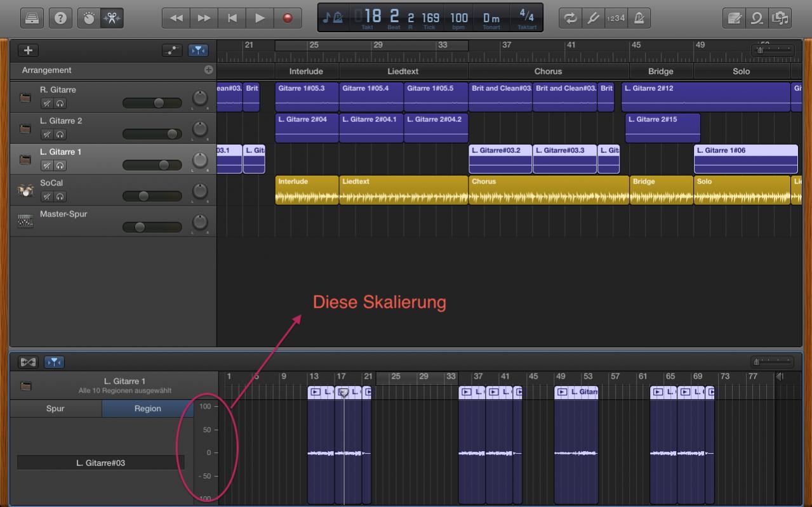This screenshot has height=507, width=812.
Task: Click the L. Gitarre 2 amp icon
Action: coord(25,129)
